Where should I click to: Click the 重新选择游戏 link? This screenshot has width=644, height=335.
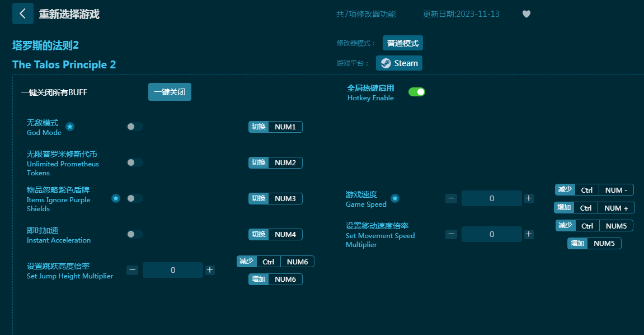[69, 14]
